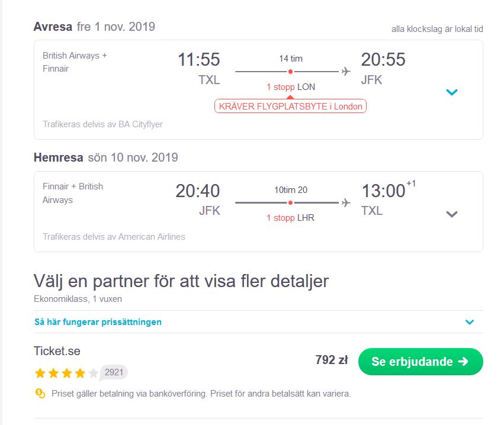Click the arrow icon in the 'Se erbjudande' button
504x425 pixels.
coord(463,362)
